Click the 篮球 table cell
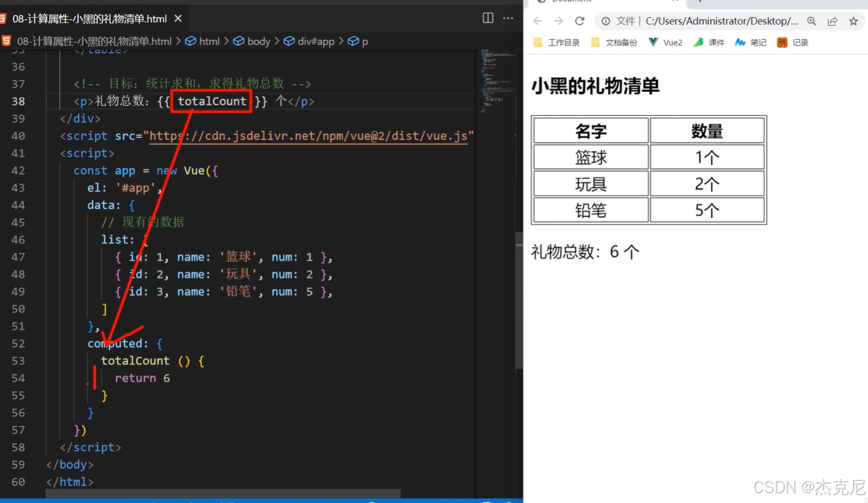This screenshot has width=868, height=503. click(591, 157)
